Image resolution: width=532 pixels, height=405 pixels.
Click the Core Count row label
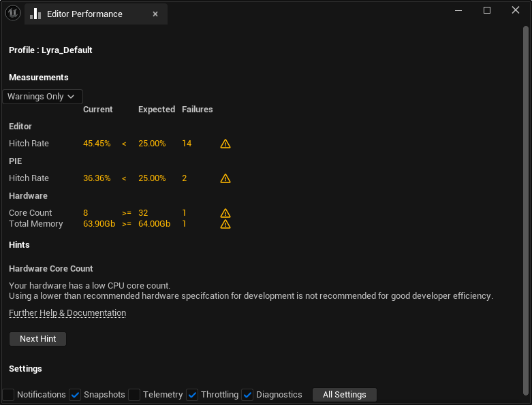click(x=30, y=213)
